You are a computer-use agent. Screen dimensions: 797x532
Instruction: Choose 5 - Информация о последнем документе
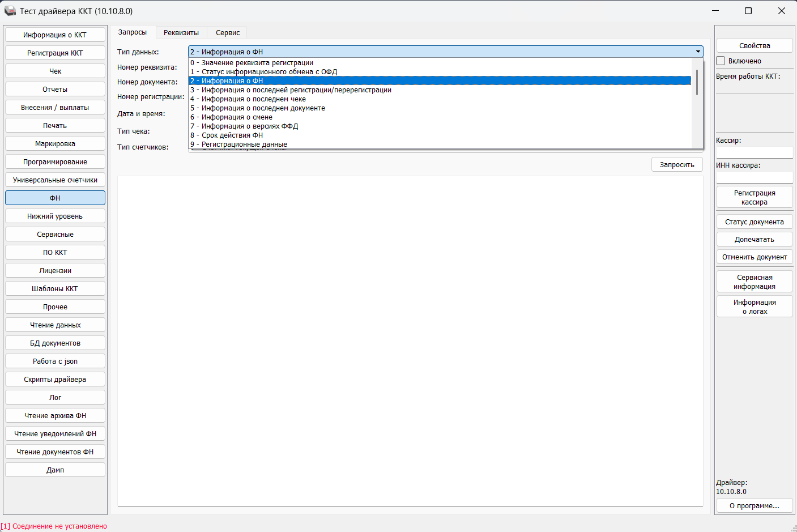[x=440, y=108]
